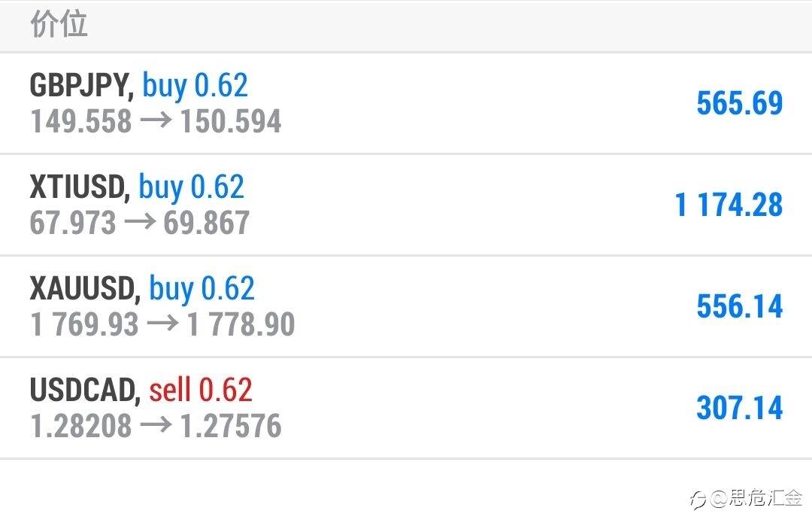Click XTIUSD price line 67.973 → 69.867
The height and width of the screenshot is (532, 812).
click(x=140, y=223)
